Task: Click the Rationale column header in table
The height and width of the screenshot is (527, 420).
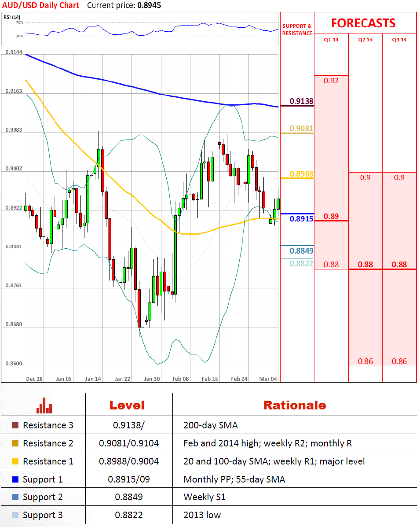Action: click(x=294, y=405)
